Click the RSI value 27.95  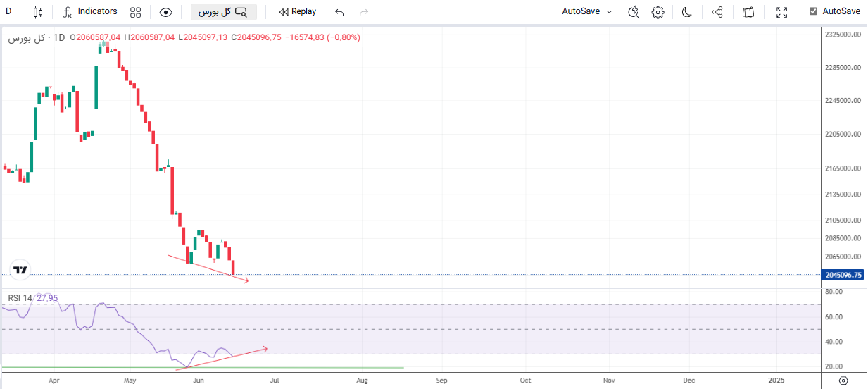47,298
